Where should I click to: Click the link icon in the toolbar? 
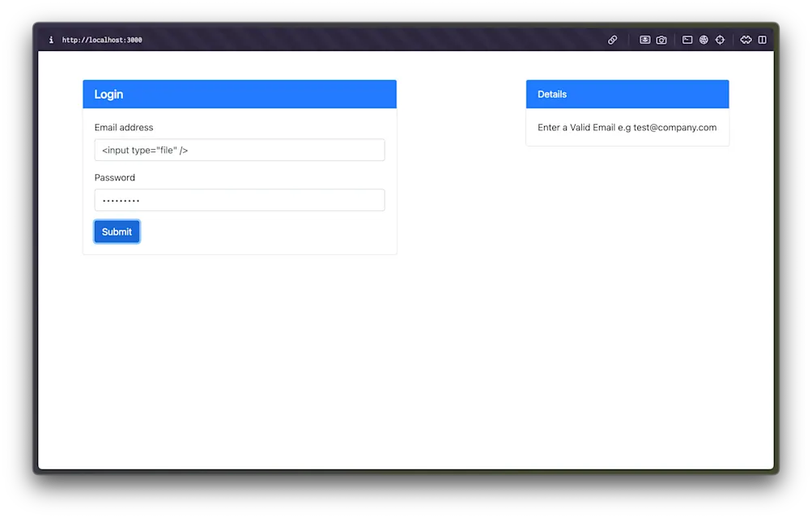pos(612,39)
